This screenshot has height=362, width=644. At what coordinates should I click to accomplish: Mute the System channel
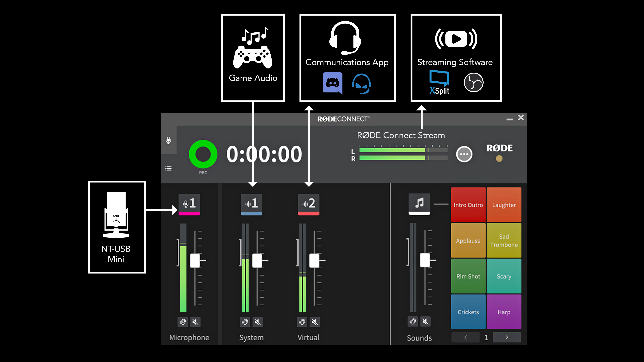[257, 322]
